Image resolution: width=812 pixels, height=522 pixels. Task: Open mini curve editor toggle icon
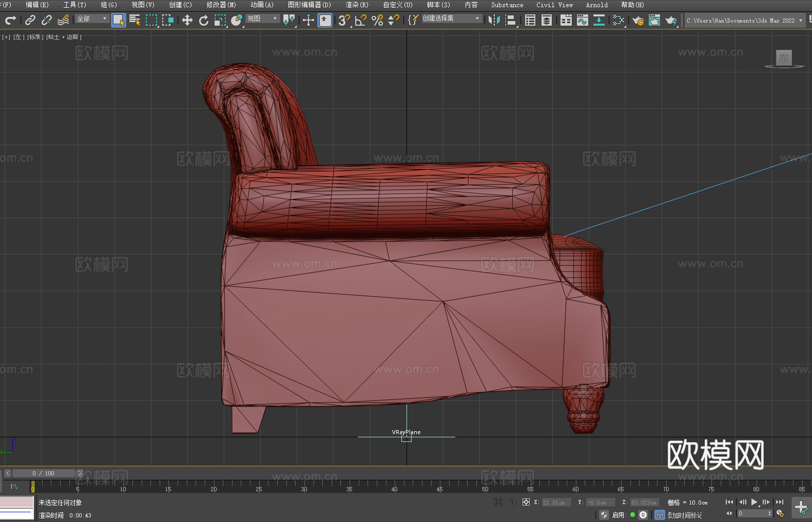click(14, 486)
